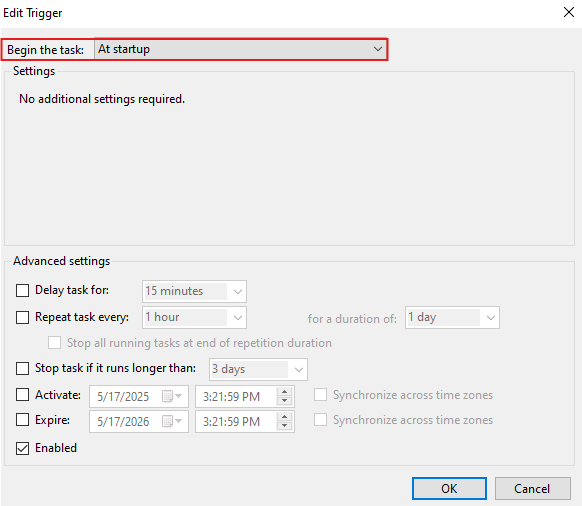
Task: Increase the Expire time with up arrow
Action: pyautogui.click(x=284, y=417)
